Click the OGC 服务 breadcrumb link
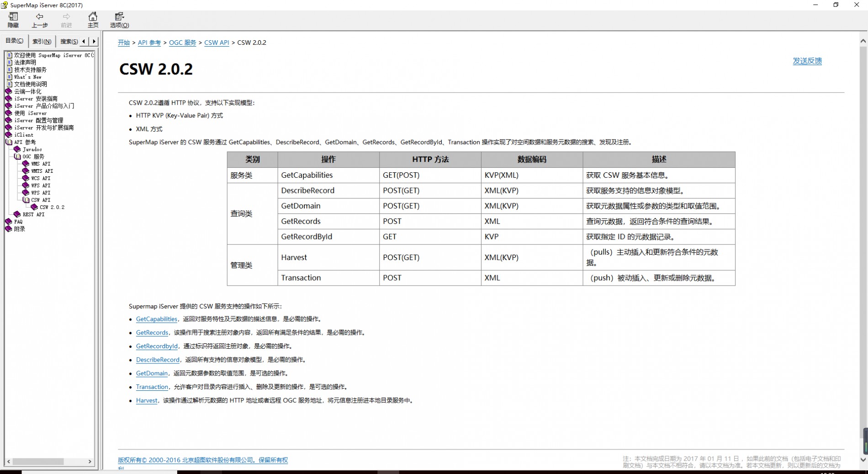 (182, 43)
